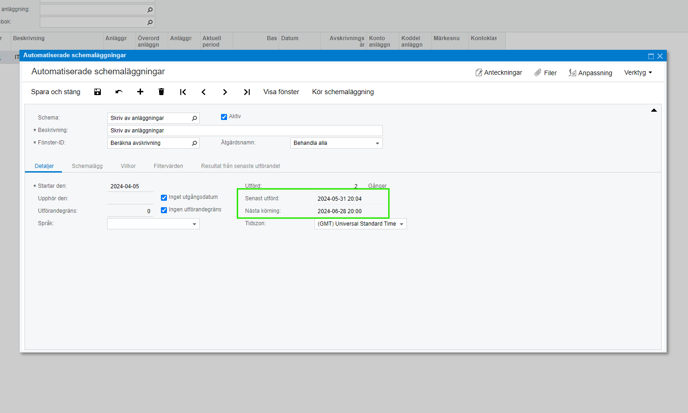Click the undo arrow icon
This screenshot has width=688, height=413.
(118, 92)
